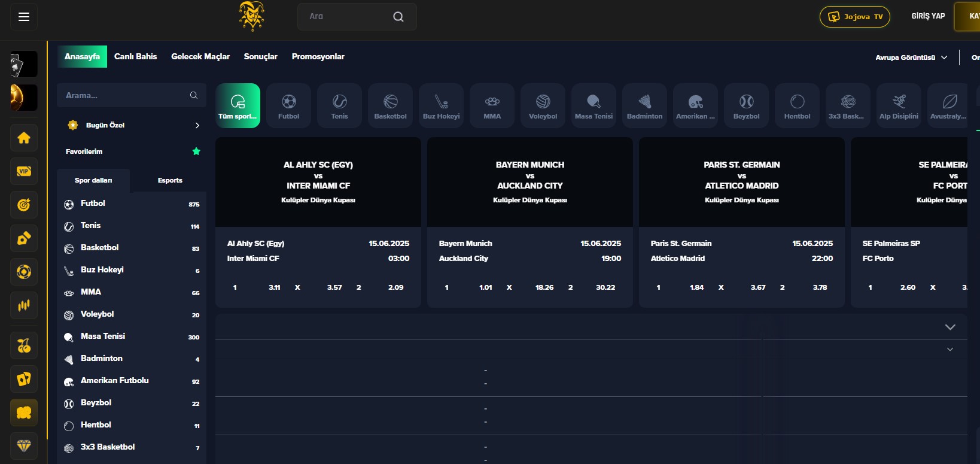Click the target icon in sidebar
Viewport: 980px width, 464px height.
[24, 205]
